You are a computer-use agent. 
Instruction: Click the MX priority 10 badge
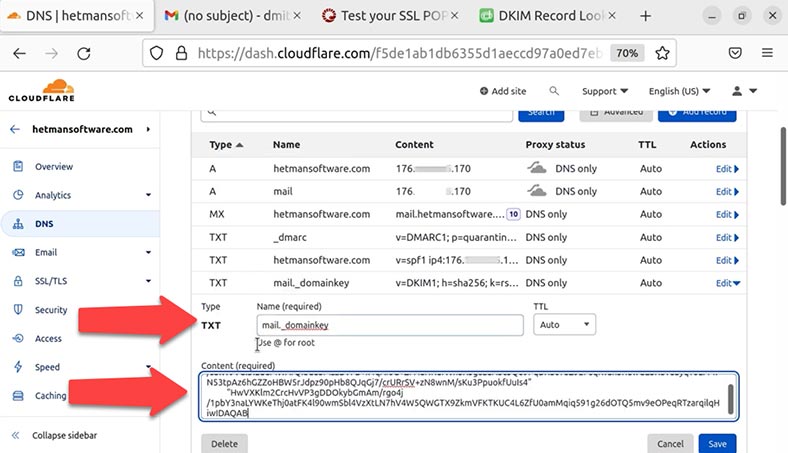pos(513,214)
